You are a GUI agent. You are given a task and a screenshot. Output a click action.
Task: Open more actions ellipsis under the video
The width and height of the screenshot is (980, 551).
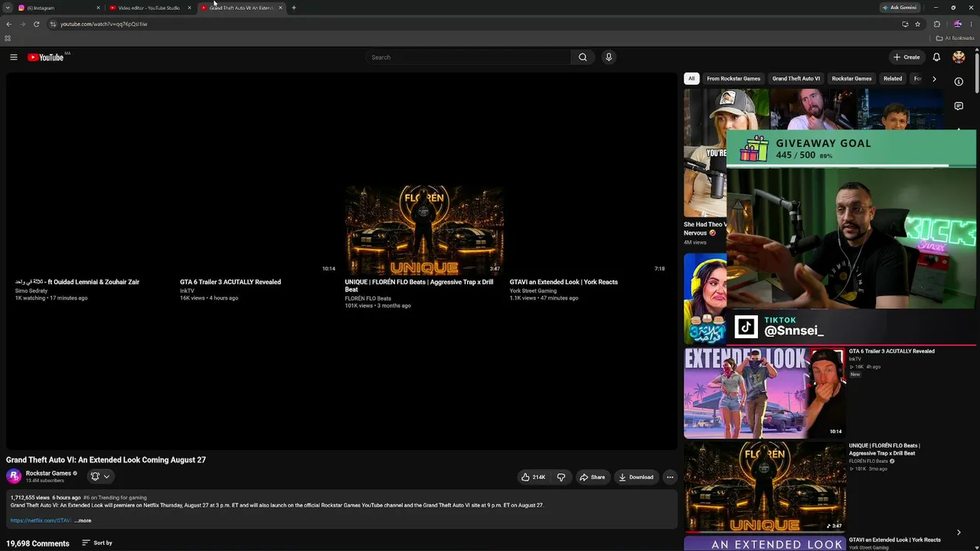click(x=670, y=478)
